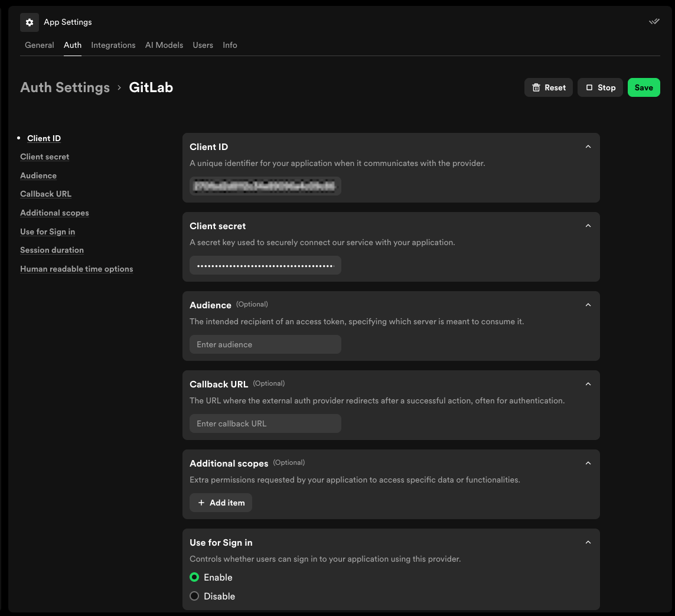Switch to the Integrations tab
Screen dimensions: 675x616
point(113,45)
